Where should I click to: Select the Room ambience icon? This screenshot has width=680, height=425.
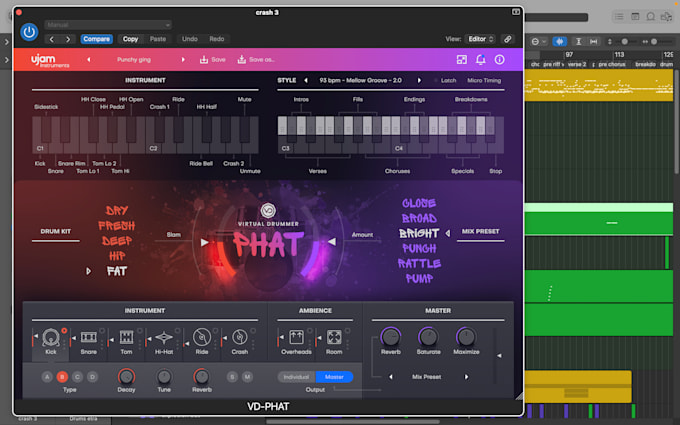[x=334, y=337]
